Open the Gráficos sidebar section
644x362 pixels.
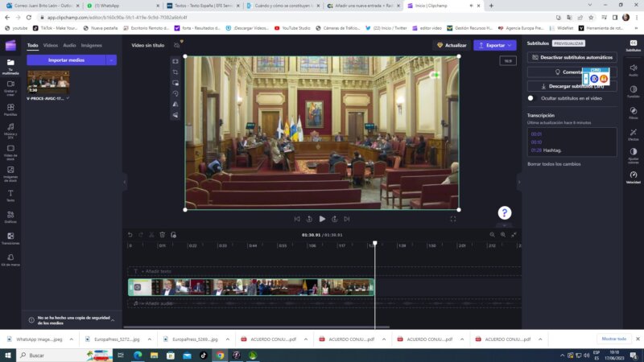click(x=10, y=217)
